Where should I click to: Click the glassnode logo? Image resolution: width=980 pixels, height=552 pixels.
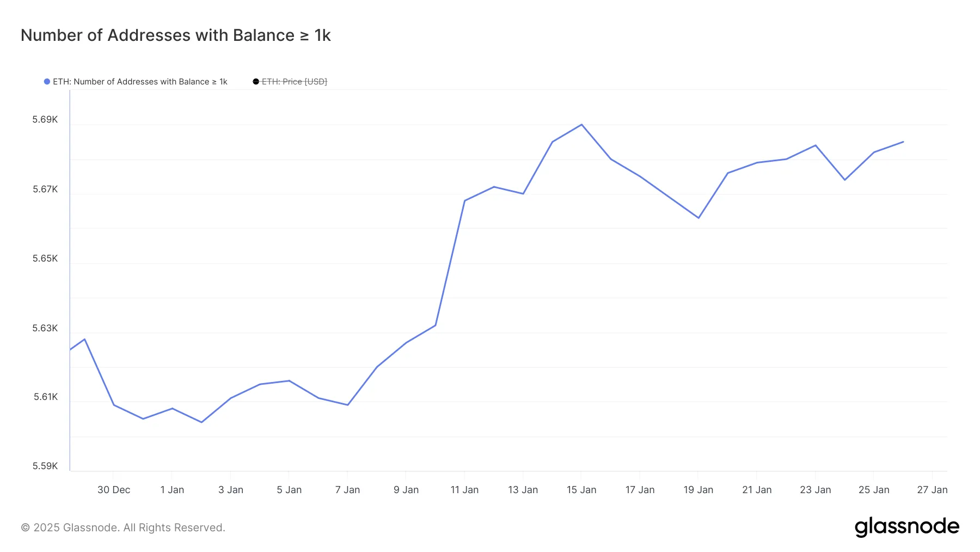906,527
